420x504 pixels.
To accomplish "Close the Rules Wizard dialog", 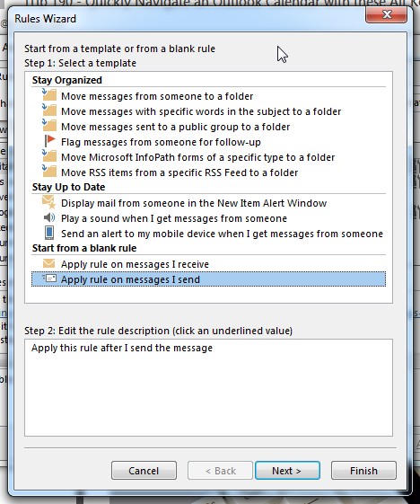I will 386,14.
